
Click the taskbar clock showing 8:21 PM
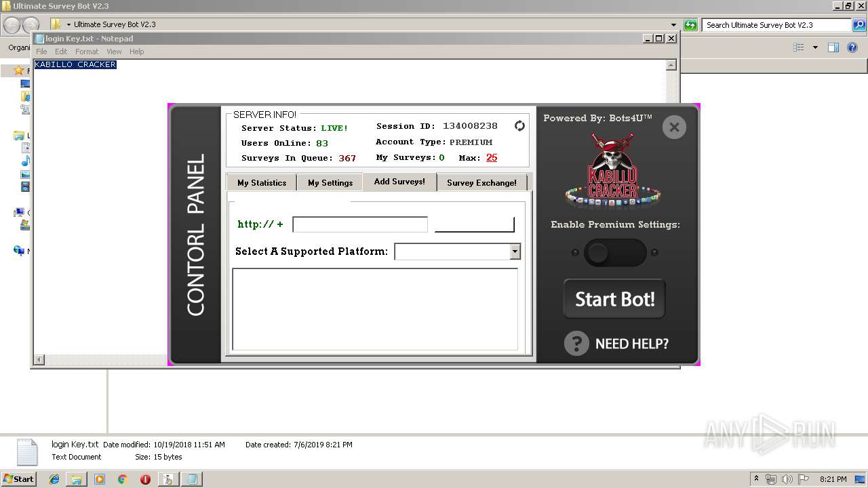tap(833, 479)
